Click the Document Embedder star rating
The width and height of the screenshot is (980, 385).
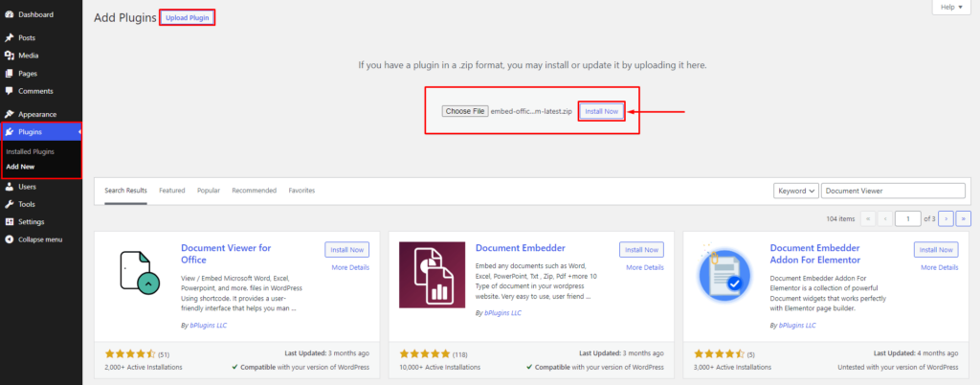[424, 353]
